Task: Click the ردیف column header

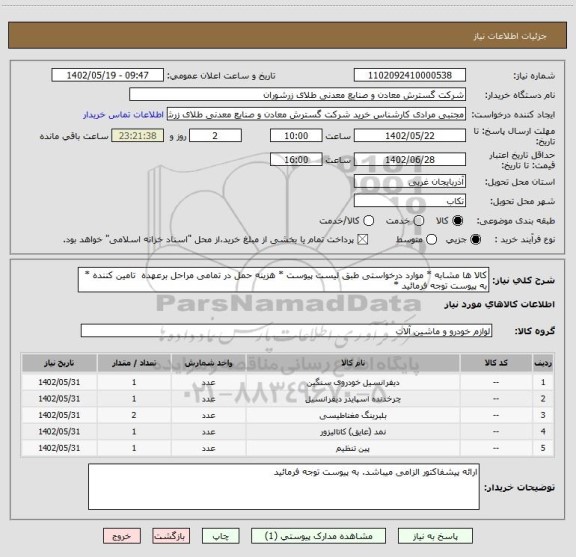Action: [x=543, y=363]
